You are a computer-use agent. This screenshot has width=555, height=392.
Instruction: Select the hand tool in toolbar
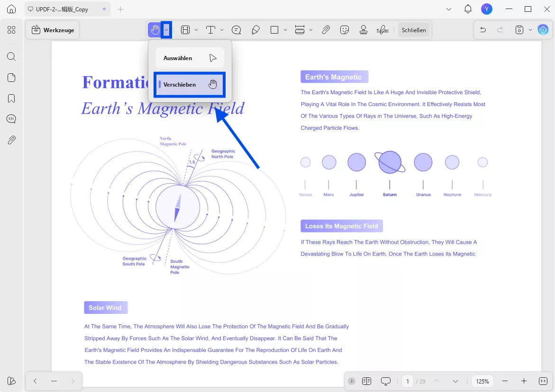click(155, 30)
